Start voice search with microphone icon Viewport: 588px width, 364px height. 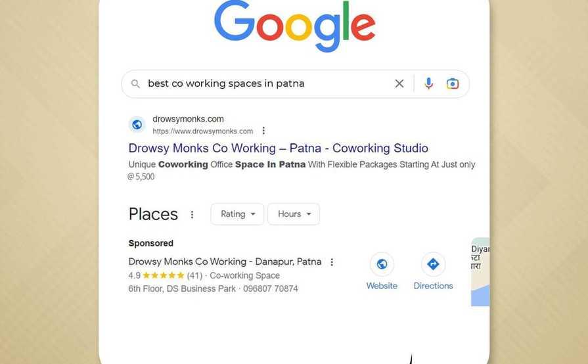pos(428,83)
